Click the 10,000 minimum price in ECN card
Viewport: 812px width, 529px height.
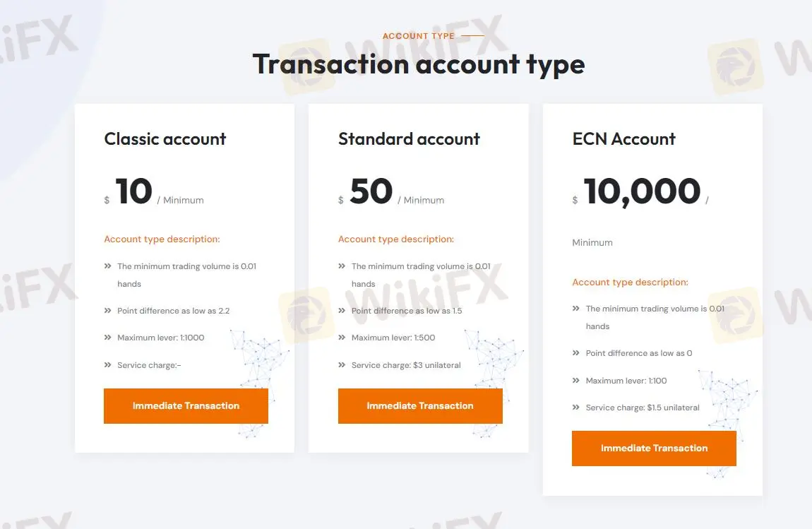642,191
